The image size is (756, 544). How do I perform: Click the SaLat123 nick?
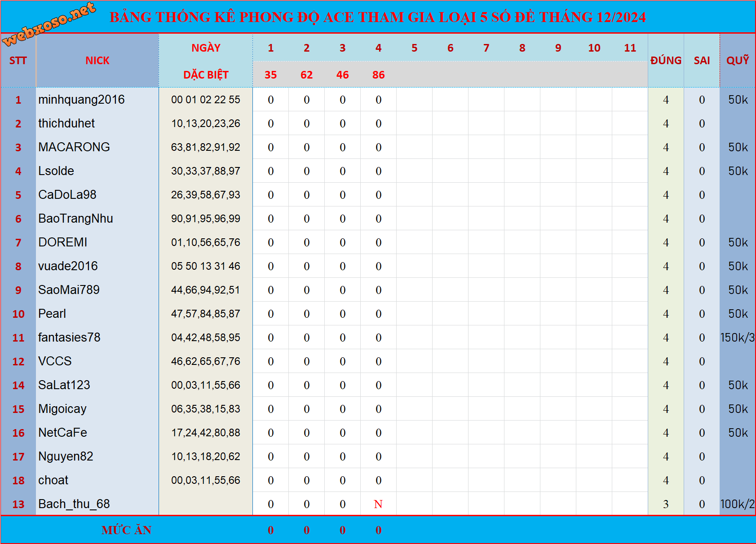64,385
